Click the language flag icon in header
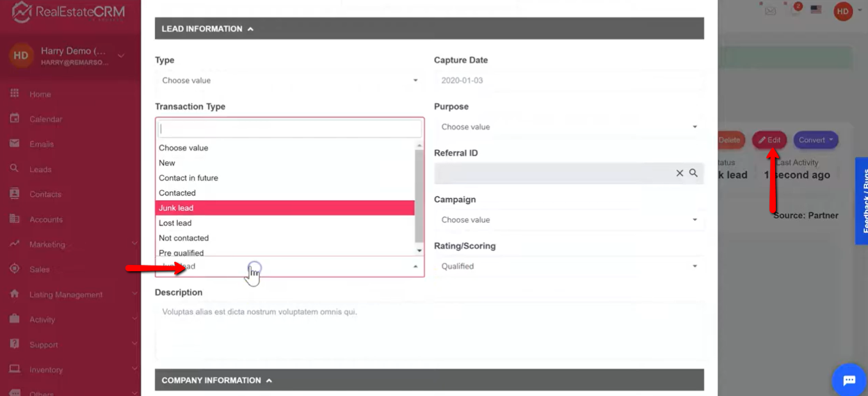Image resolution: width=868 pixels, height=396 pixels. pos(816,10)
